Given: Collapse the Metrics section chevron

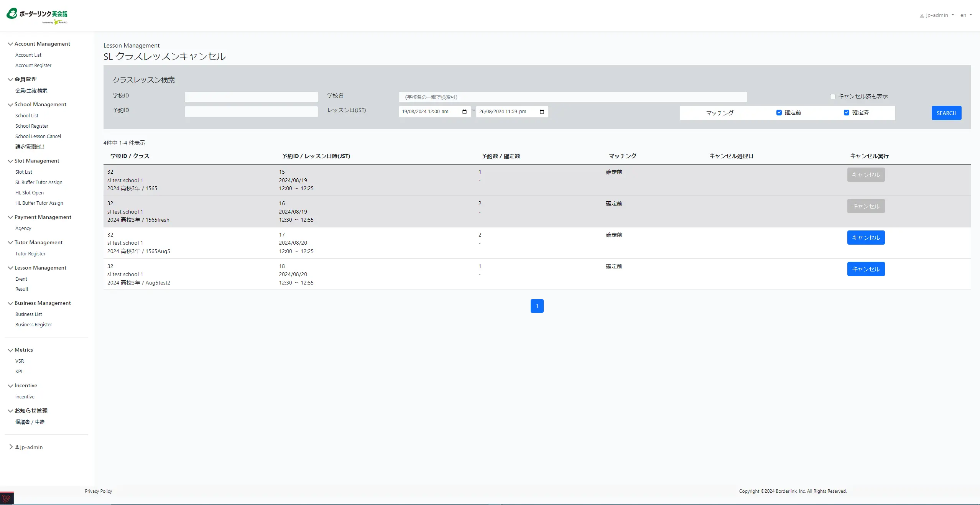Looking at the screenshot, I should (x=10, y=350).
